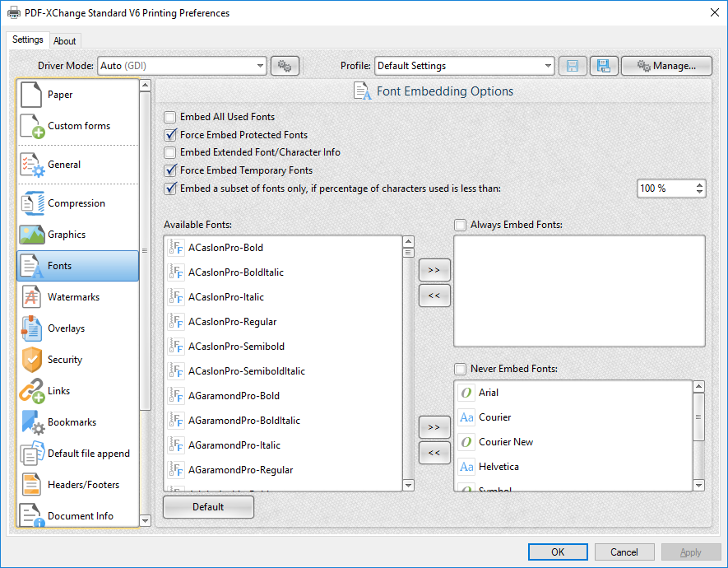
Task: Remove font from Never Embed list with << button
Action: [434, 453]
